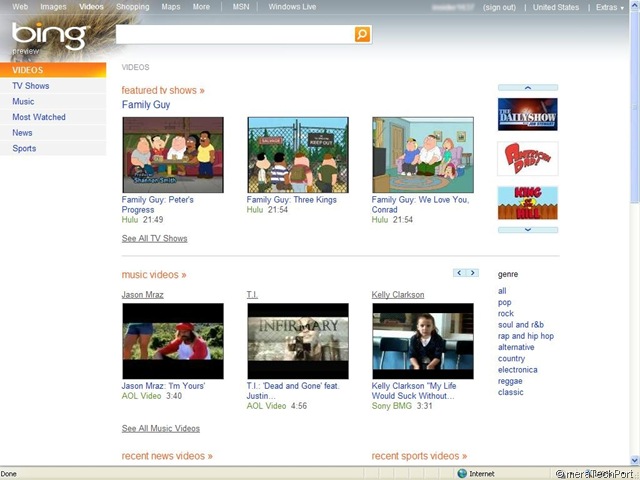Open Jason Mraz: 'I'm Yours' title link
This screenshot has height=480, width=640.
163,386
